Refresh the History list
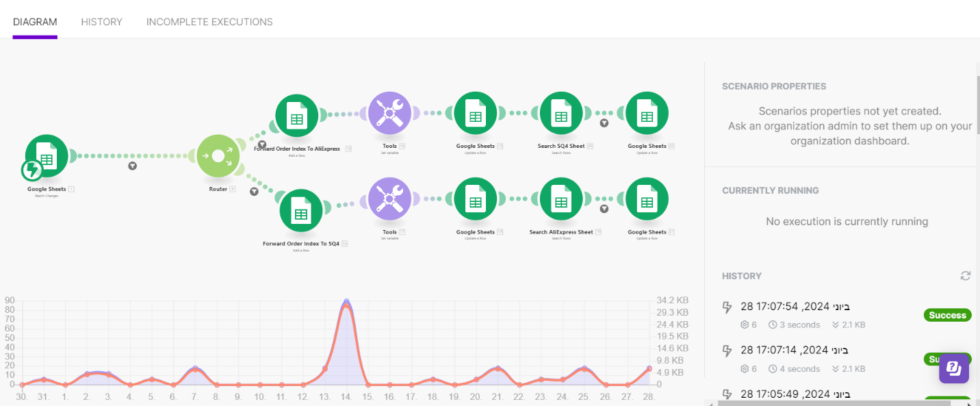 pos(966,276)
